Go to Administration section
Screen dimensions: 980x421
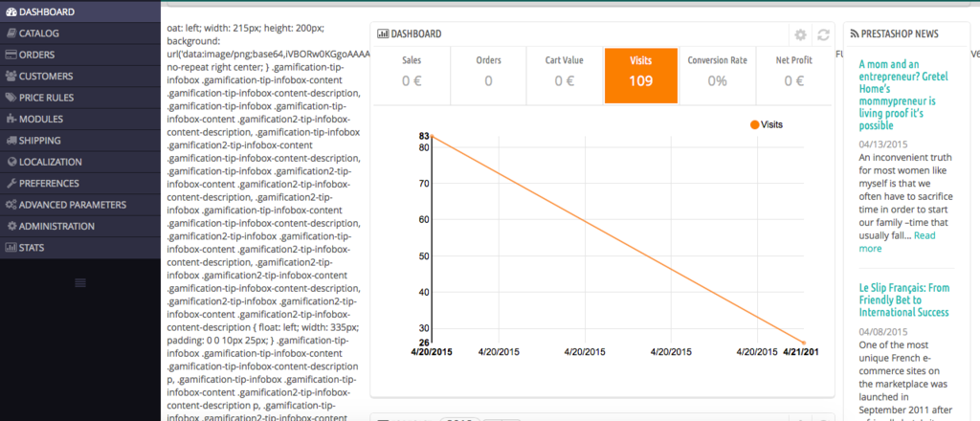click(80, 226)
